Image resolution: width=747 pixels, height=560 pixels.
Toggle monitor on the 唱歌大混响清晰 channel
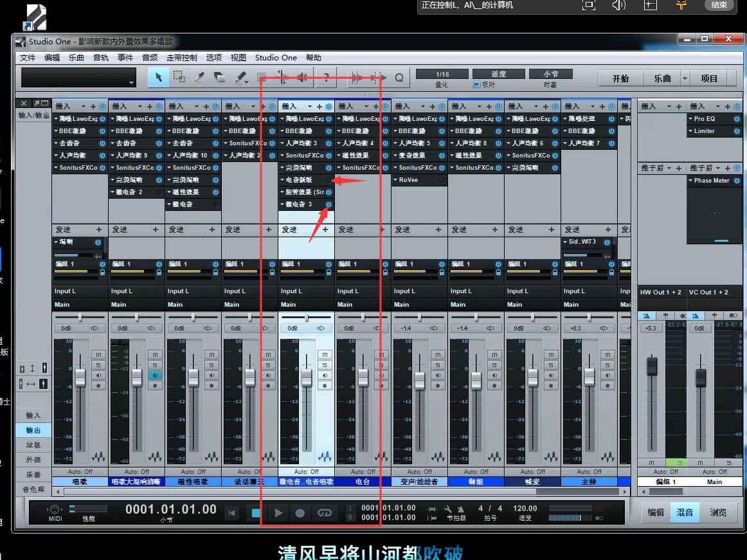(x=155, y=375)
